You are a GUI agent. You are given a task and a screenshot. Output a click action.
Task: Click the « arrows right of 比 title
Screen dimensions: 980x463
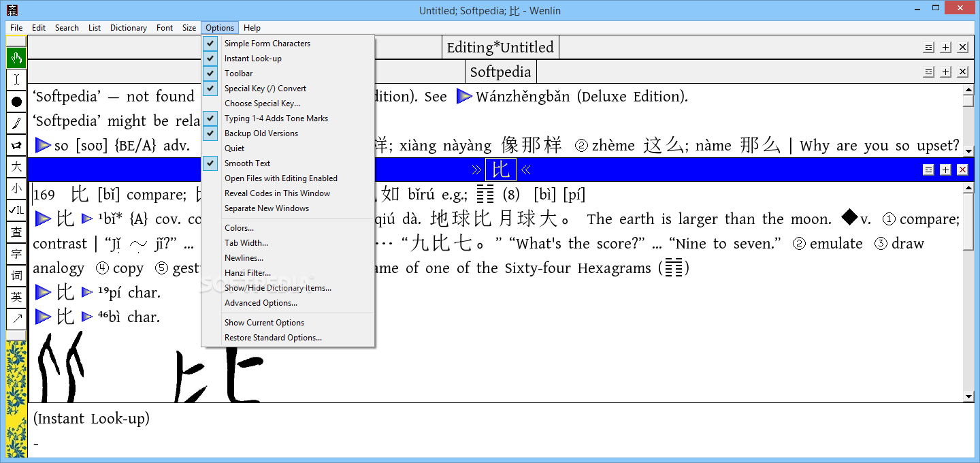coord(525,170)
